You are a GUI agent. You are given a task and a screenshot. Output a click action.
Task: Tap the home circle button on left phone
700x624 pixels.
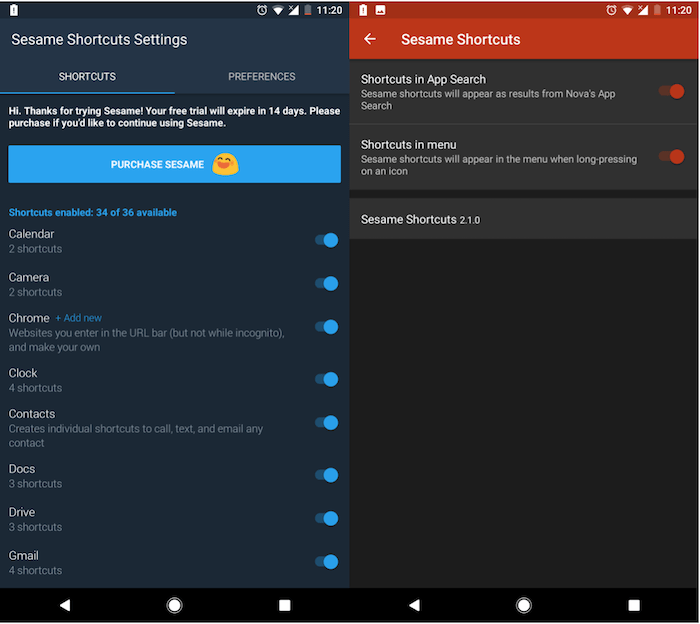175,605
